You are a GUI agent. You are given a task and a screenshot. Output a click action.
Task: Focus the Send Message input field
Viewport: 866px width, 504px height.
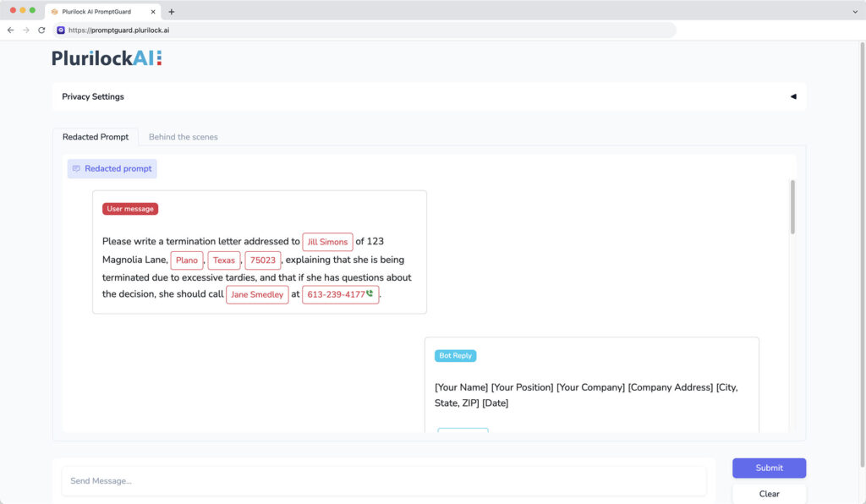[x=384, y=481]
